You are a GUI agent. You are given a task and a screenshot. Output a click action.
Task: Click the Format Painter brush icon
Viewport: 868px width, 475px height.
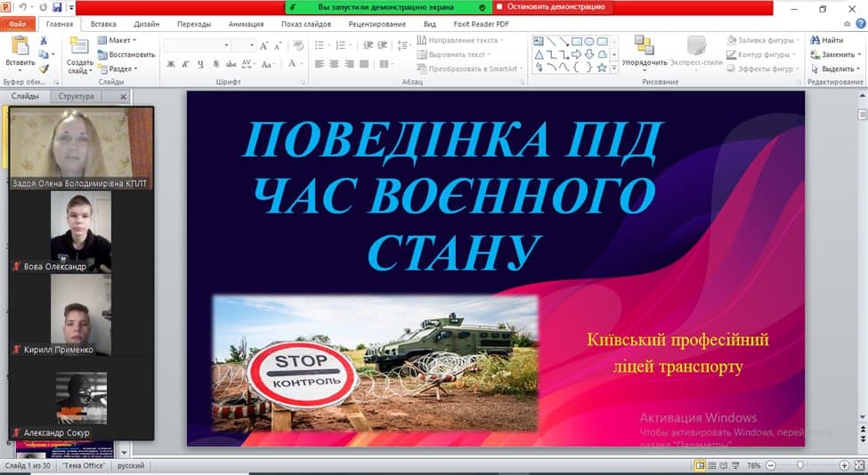click(x=44, y=68)
